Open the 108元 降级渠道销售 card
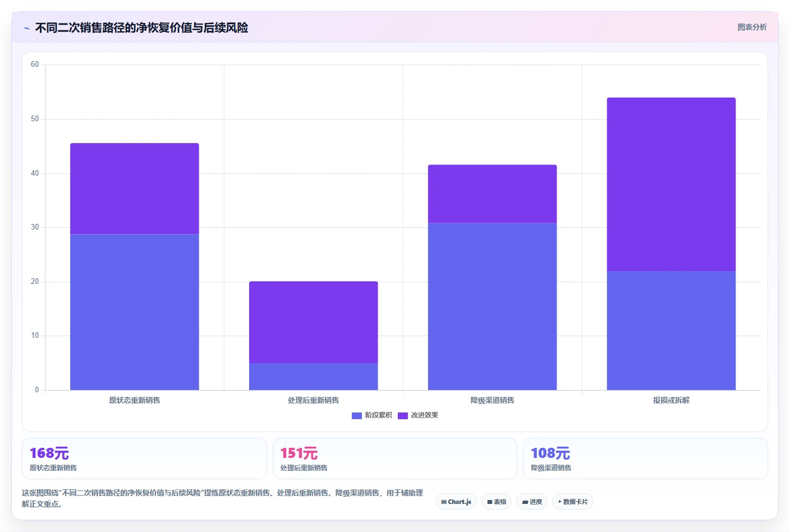 click(x=645, y=458)
